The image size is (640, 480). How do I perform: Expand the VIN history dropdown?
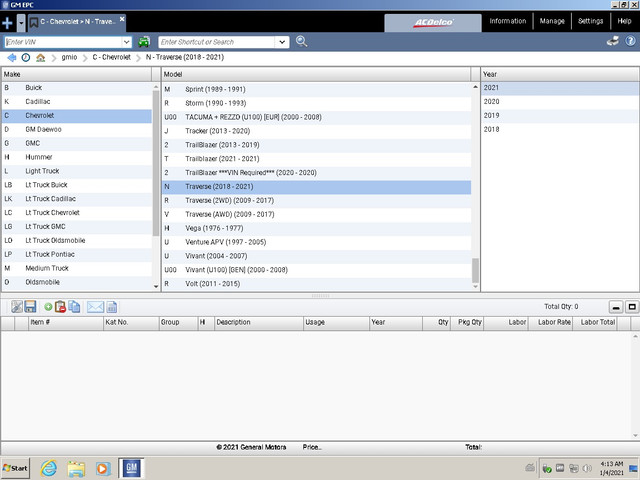point(127,42)
